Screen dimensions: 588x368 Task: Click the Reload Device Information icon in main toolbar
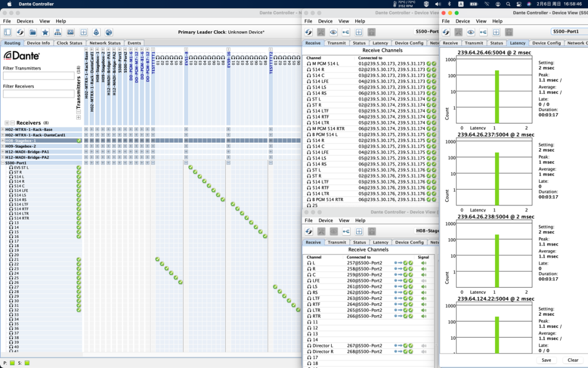tap(20, 32)
